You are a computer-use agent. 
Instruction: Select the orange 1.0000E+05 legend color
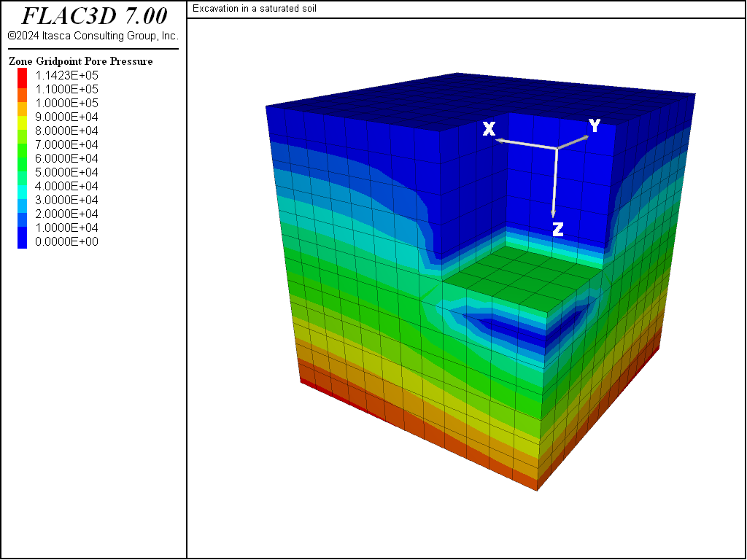23,102
